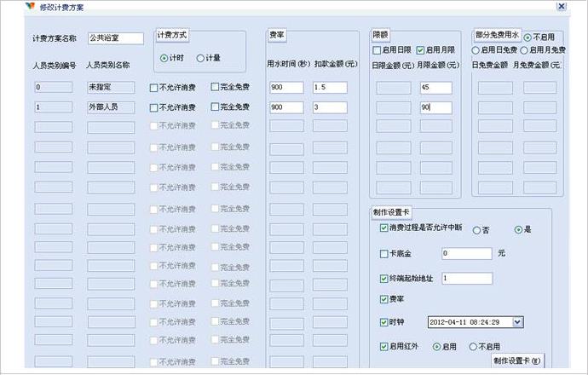Check 完全免费 for the 外部人员 row
This screenshot has width=588, height=375.
coord(216,107)
